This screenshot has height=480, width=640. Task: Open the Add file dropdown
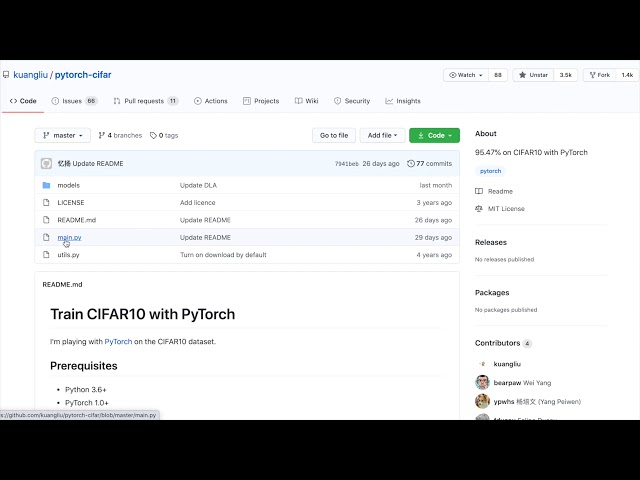point(382,136)
